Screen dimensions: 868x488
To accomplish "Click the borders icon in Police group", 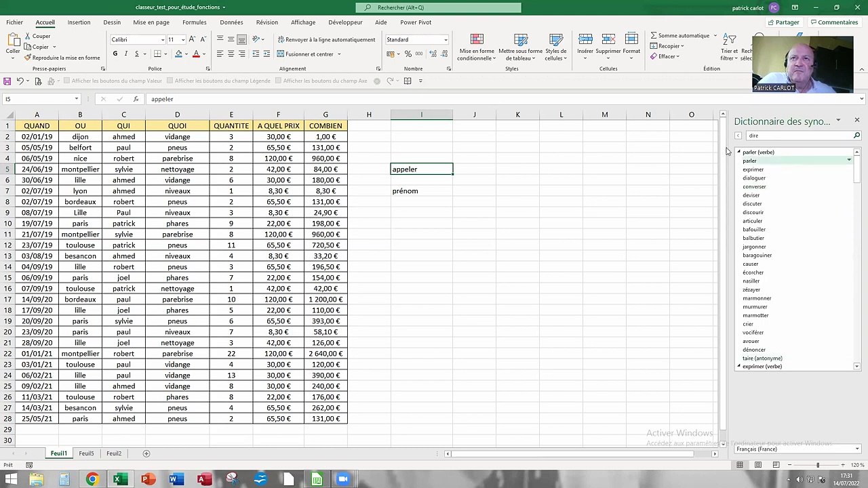I will (x=157, y=54).
